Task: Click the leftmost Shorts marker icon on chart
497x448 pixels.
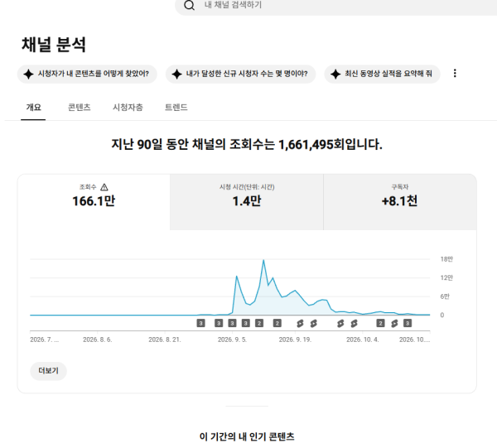Action: coord(300,324)
